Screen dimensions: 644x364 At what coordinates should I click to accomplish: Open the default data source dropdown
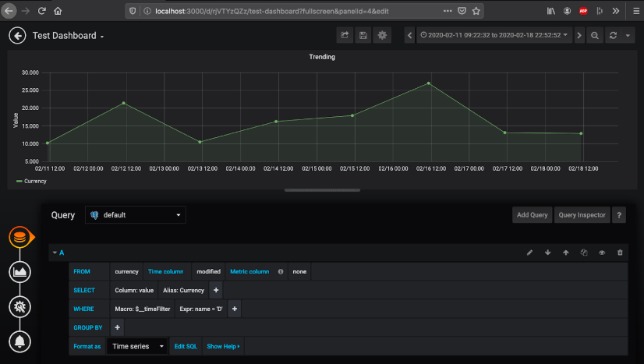coord(136,215)
